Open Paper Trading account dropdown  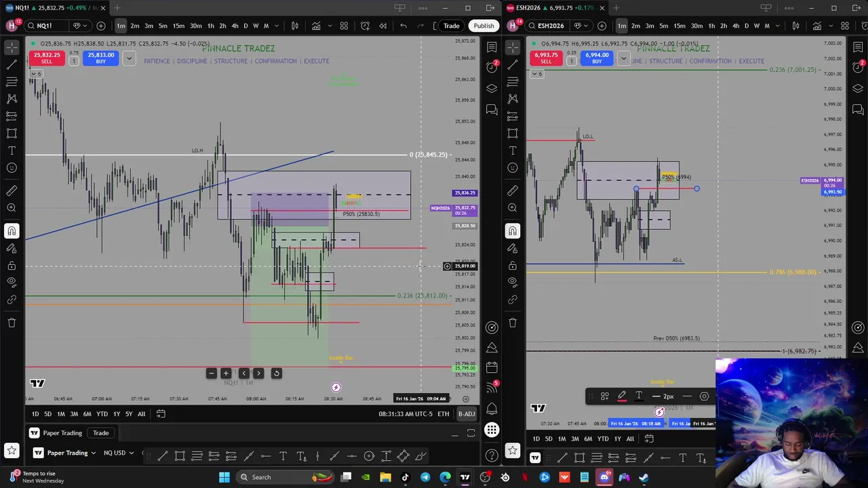coord(71,453)
